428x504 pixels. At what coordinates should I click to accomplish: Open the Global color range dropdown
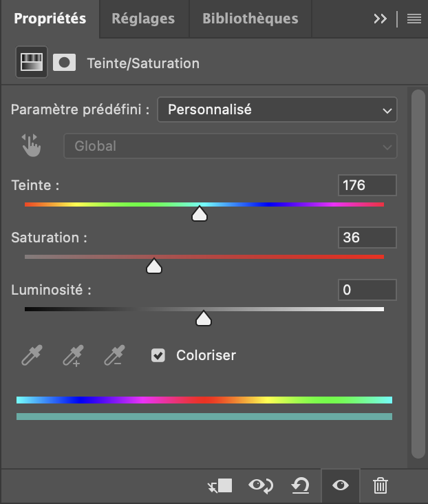[231, 146]
